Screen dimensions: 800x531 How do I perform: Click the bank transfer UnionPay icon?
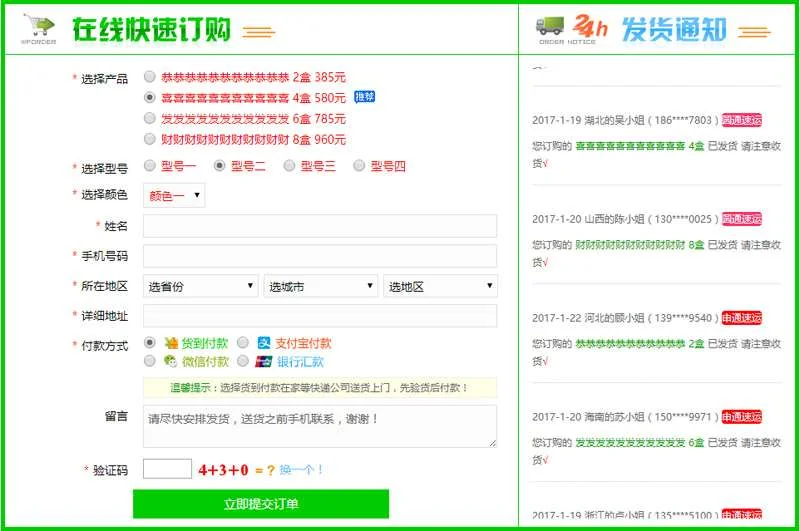click(x=264, y=362)
